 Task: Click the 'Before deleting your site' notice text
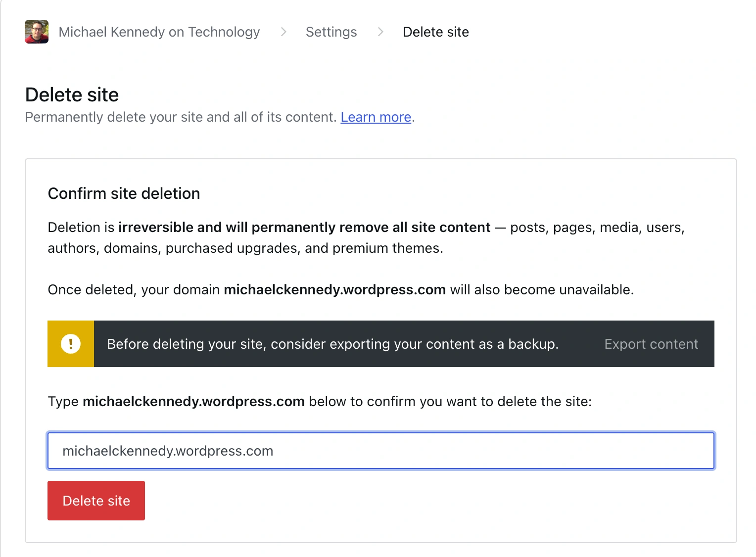(332, 344)
